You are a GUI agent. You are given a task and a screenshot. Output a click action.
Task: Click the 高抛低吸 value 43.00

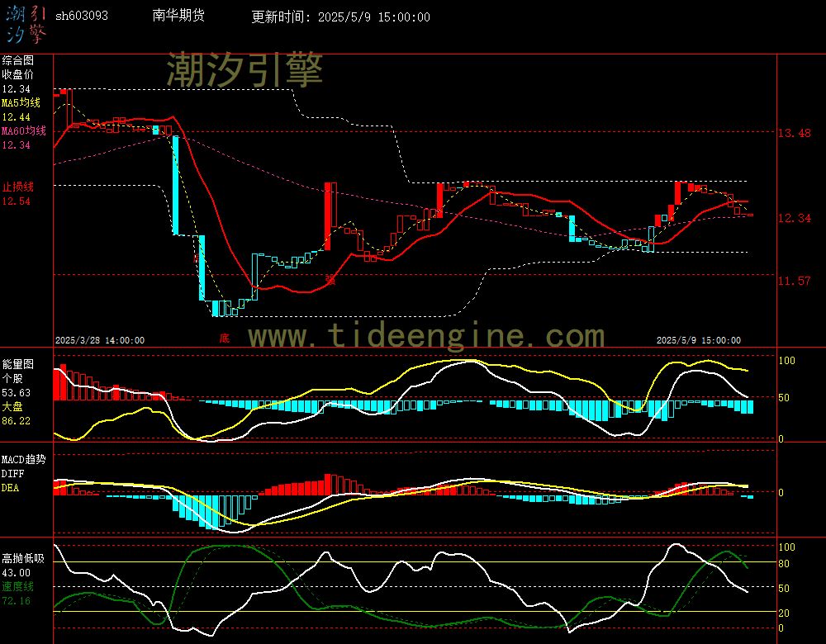point(17,573)
